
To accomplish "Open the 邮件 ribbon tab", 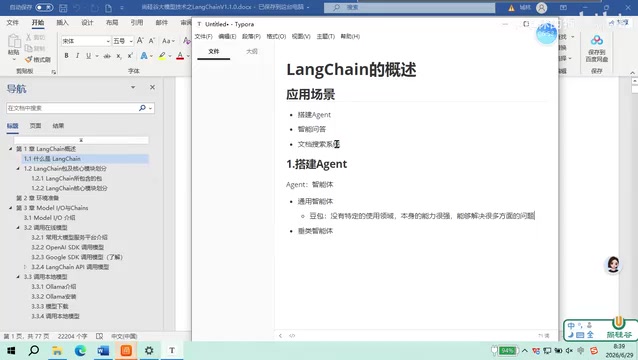I will [162, 22].
